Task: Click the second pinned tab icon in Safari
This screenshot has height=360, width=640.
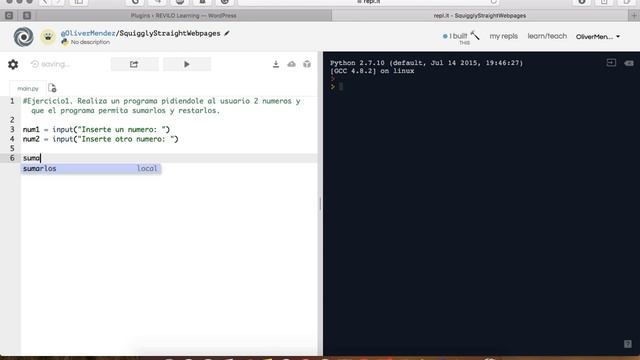Action: pyautogui.click(x=27, y=16)
